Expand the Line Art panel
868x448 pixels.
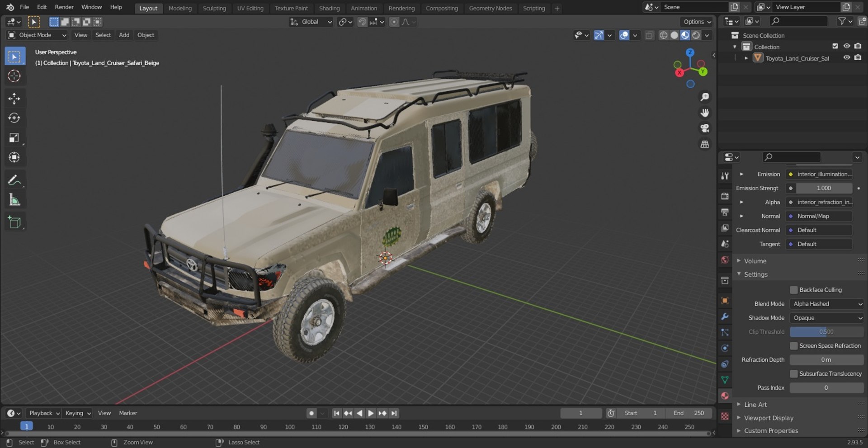[755, 405]
